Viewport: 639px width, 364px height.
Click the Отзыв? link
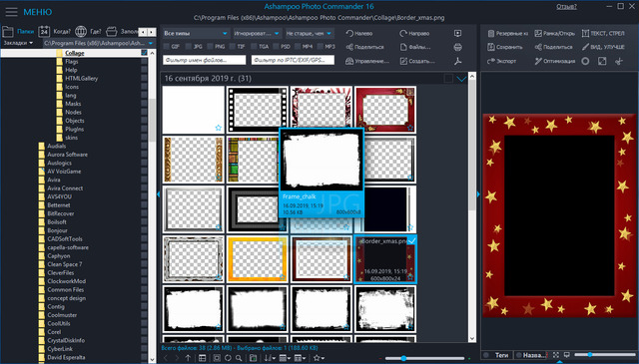566,7
